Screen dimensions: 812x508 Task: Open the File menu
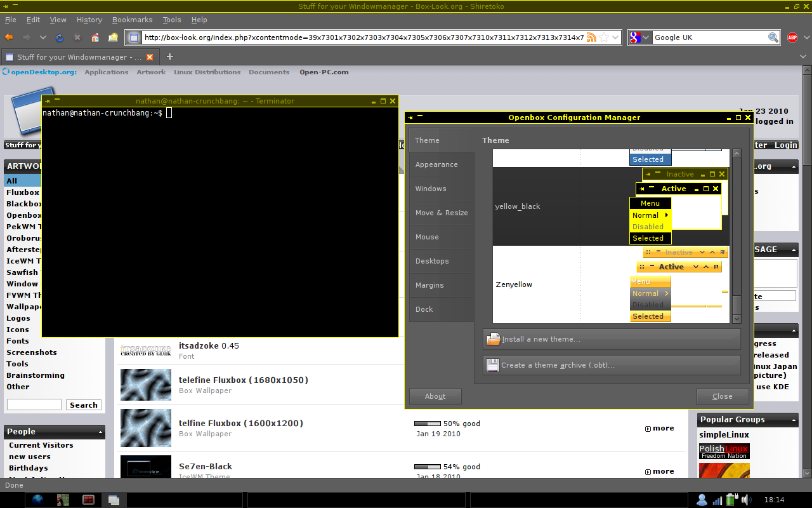[x=10, y=20]
